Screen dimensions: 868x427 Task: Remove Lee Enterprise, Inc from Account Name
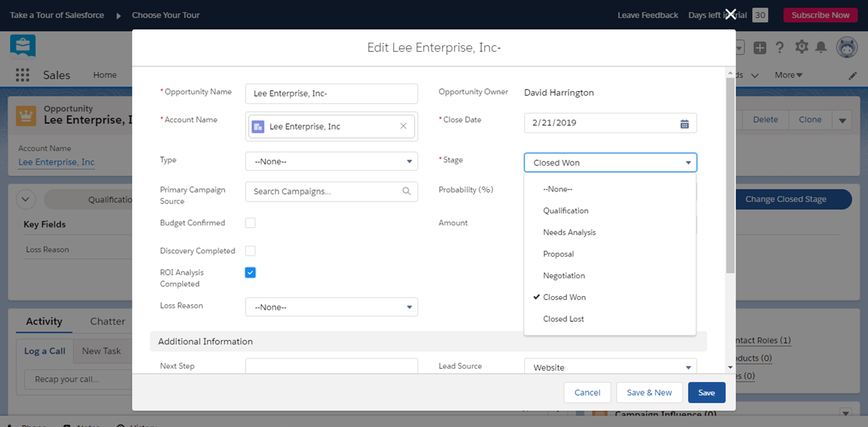pos(403,126)
